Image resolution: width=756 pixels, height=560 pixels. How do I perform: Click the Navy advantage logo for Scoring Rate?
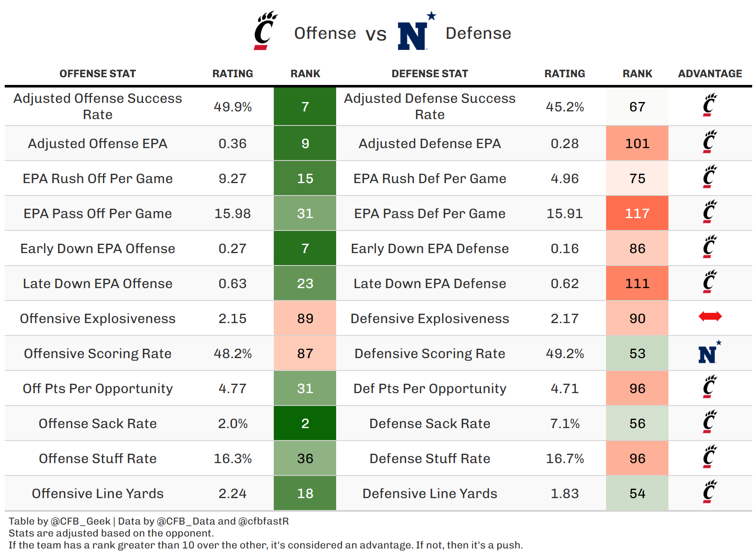tap(709, 353)
